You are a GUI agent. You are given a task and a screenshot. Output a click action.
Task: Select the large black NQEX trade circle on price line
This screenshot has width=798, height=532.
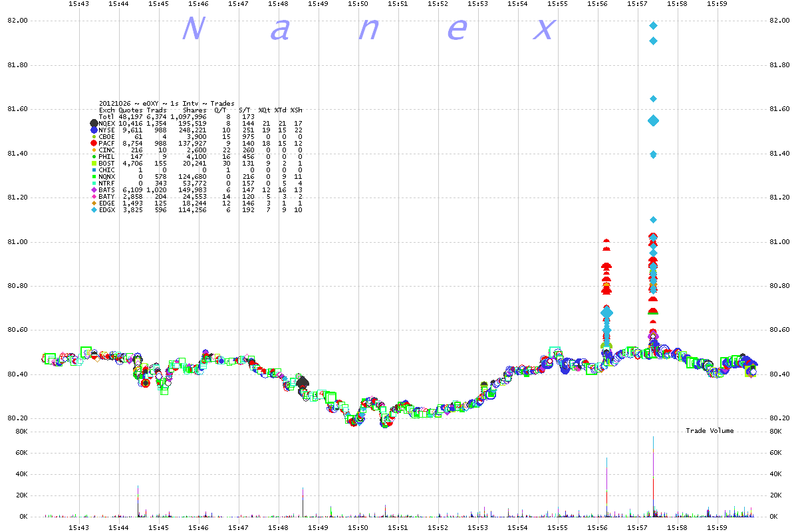click(303, 383)
